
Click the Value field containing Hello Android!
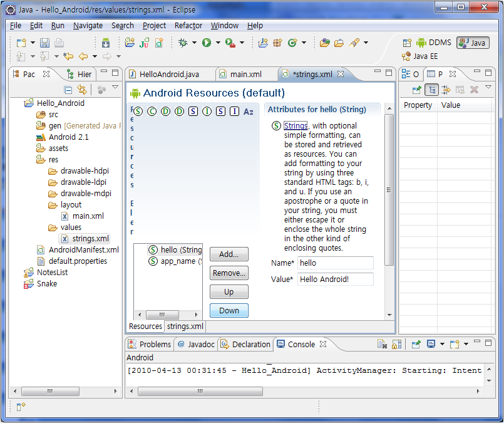tap(335, 279)
